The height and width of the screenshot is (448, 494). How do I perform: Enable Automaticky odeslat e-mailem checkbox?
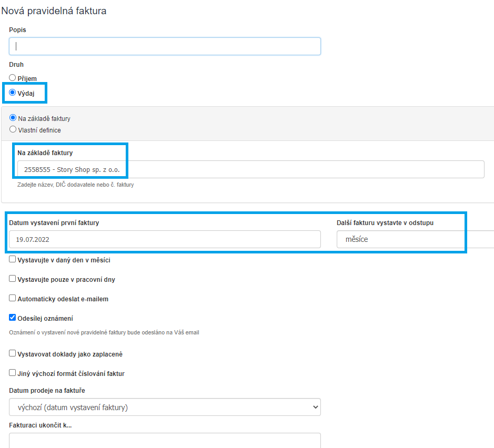(13, 299)
